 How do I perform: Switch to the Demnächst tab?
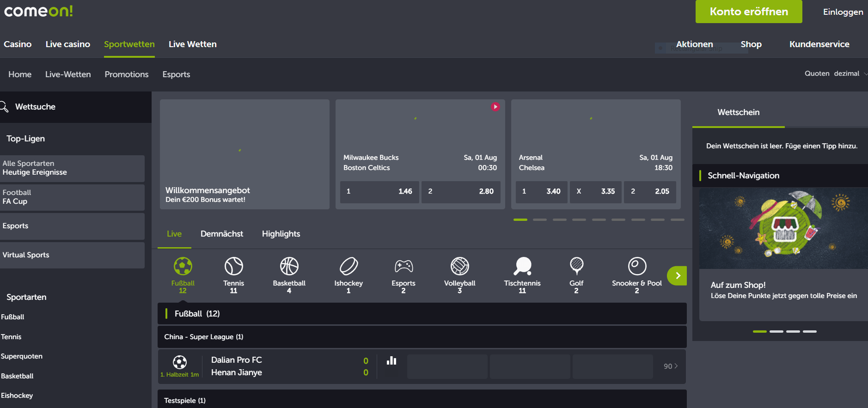222,234
